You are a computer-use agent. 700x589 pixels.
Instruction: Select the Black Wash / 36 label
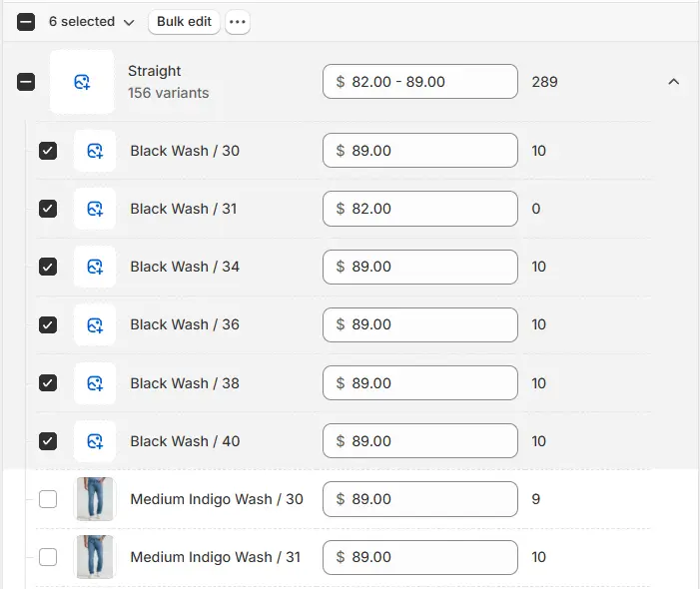[185, 324]
